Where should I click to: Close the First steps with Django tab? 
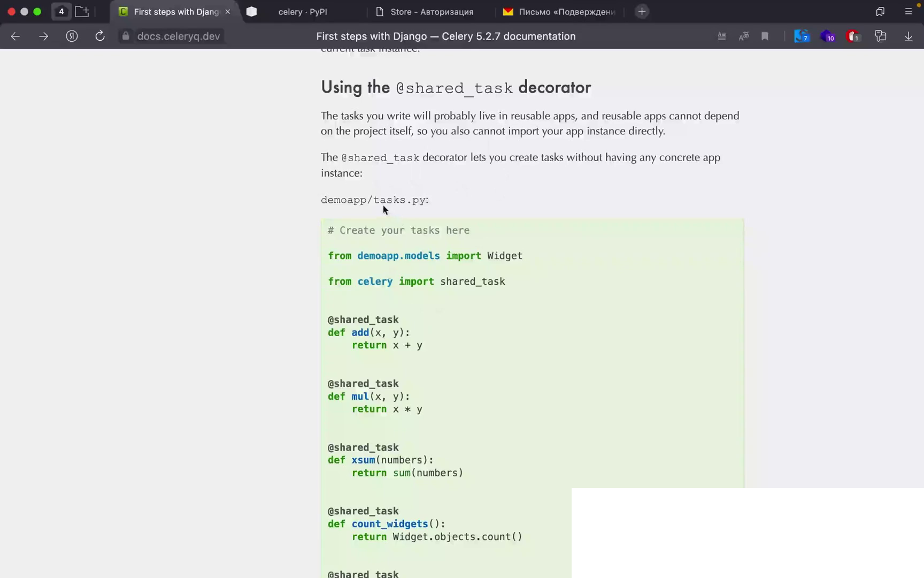click(228, 12)
